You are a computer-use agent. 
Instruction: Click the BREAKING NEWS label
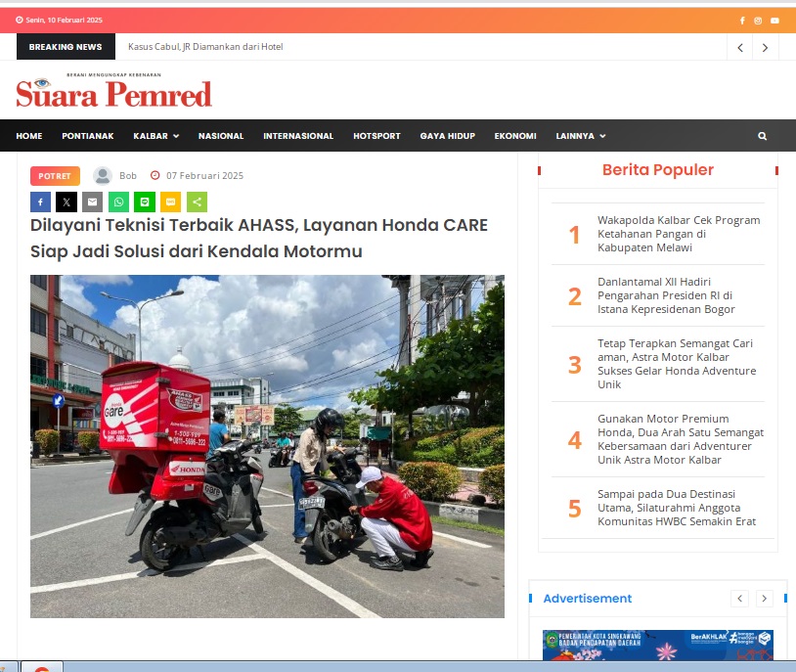tap(66, 47)
